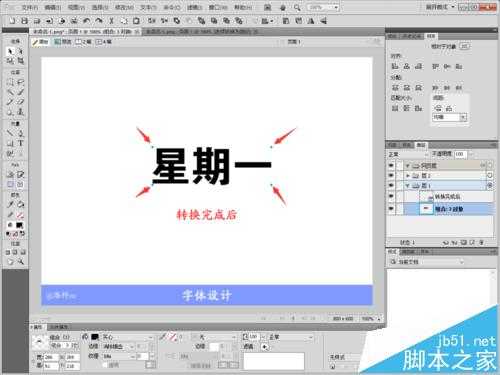Viewport: 500px width, 375px height.
Task: Click Delete Selection trash in Layers panel
Action: click(481, 243)
